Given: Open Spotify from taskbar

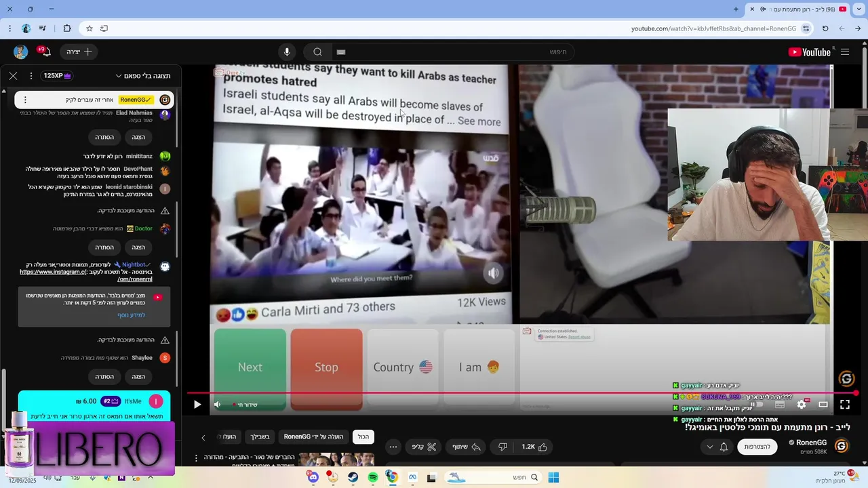Looking at the screenshot, I should [373, 478].
